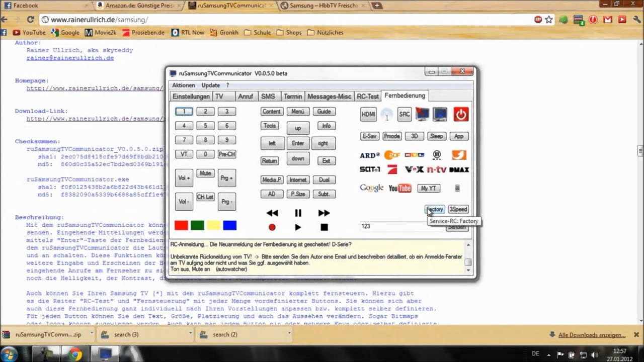Viewport: 644px width, 362px height.
Task: Switch to the Einstellungen tab
Action: point(191,97)
